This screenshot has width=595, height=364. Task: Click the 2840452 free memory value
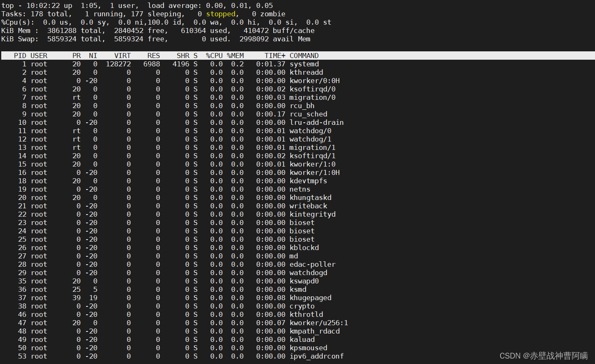(x=129, y=30)
